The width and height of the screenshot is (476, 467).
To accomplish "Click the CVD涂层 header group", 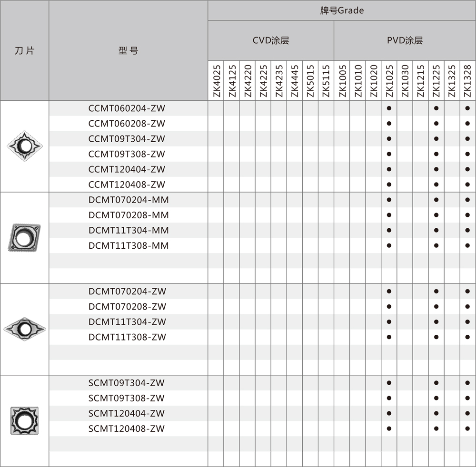I will [270, 40].
